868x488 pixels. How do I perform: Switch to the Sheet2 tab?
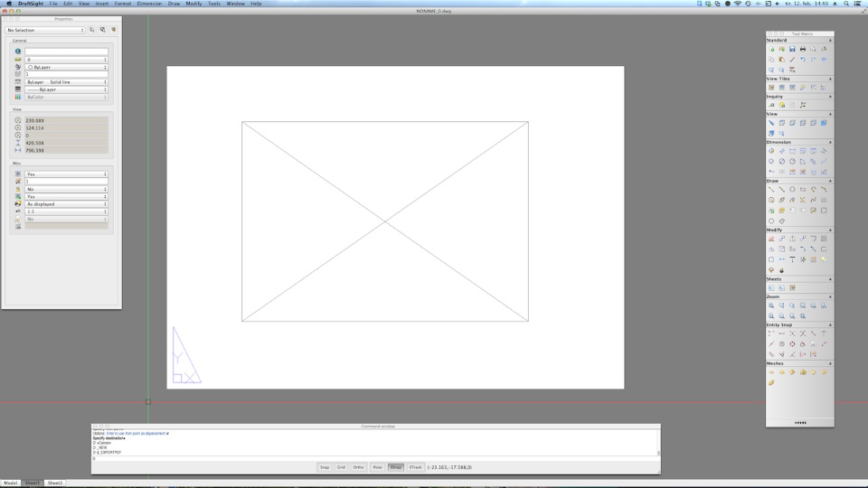(55, 483)
